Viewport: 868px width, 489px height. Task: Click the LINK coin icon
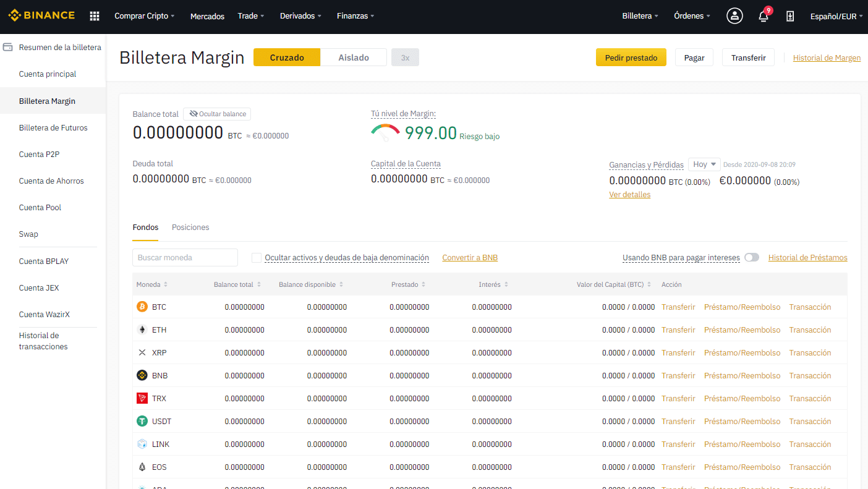[142, 444]
